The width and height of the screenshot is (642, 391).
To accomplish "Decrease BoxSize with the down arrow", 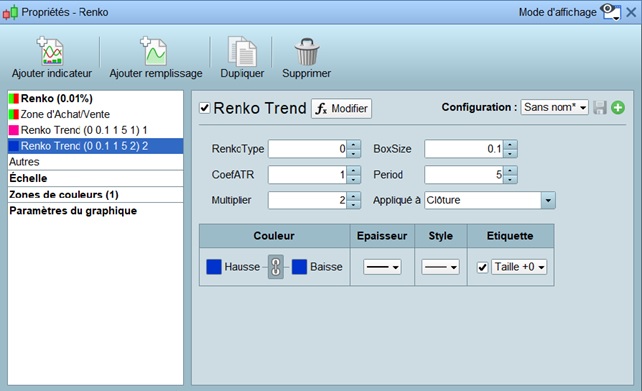I will point(510,154).
